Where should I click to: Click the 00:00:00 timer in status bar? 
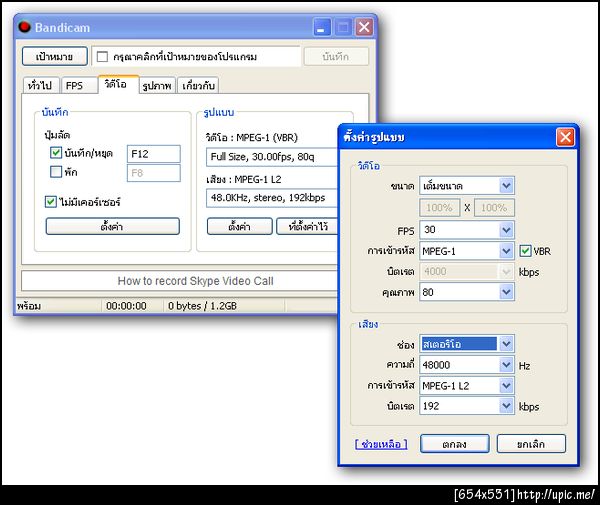pos(126,306)
